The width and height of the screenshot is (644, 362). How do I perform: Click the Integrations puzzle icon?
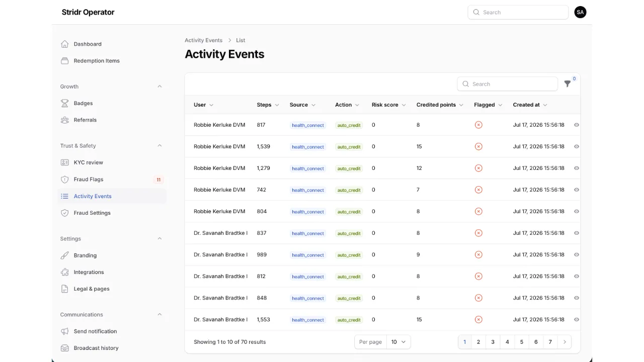[x=64, y=272]
